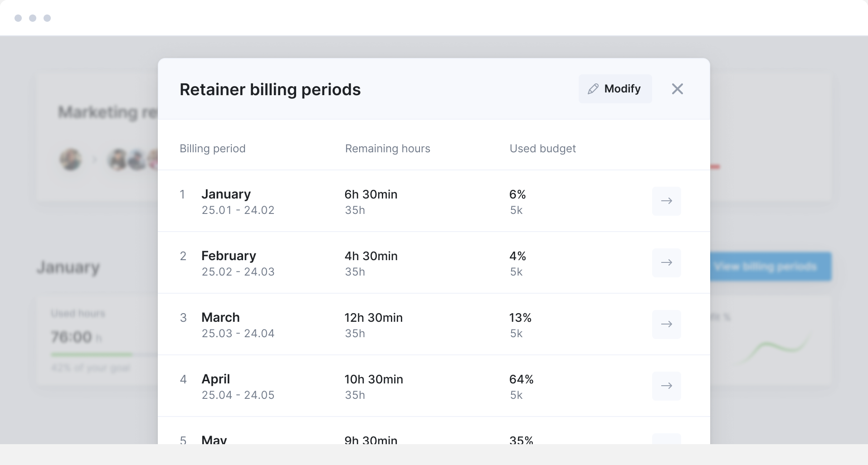
Task: Open March billing period details via its arrow
Action: pyautogui.click(x=667, y=324)
